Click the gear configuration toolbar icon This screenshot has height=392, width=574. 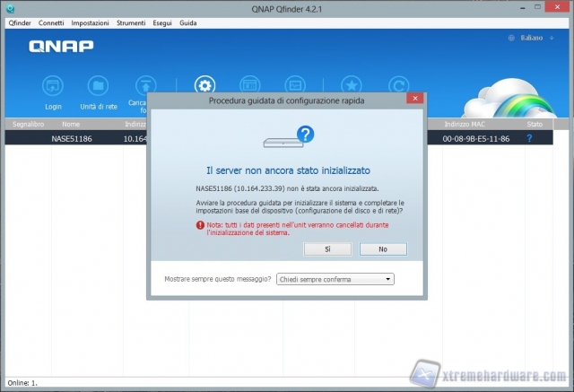pyautogui.click(x=205, y=86)
